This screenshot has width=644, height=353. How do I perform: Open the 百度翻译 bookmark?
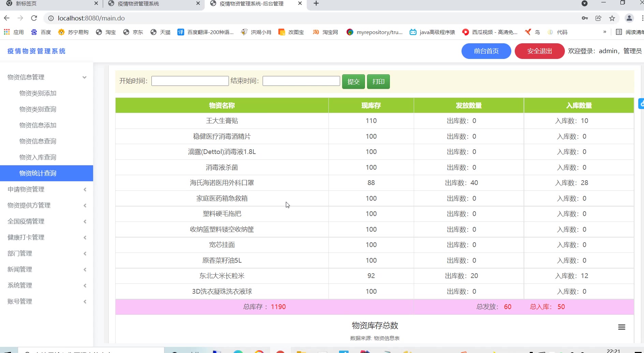pyautogui.click(x=205, y=32)
